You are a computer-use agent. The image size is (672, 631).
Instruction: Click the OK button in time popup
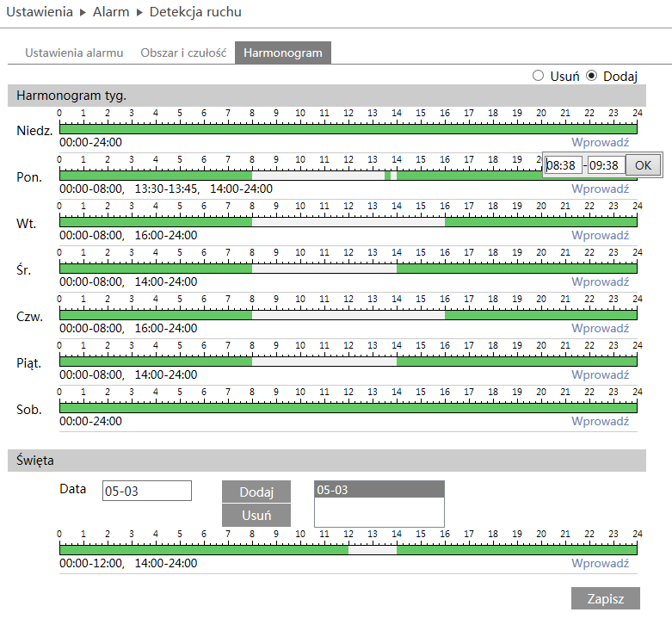tap(643, 165)
